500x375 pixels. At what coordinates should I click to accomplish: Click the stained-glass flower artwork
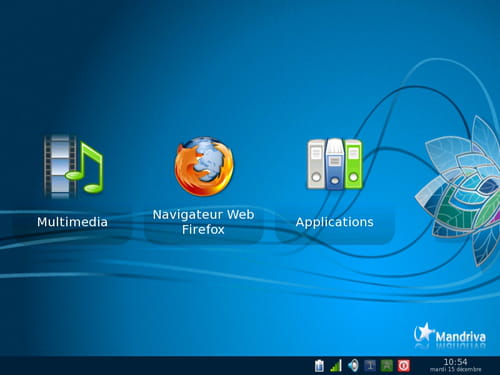462,190
